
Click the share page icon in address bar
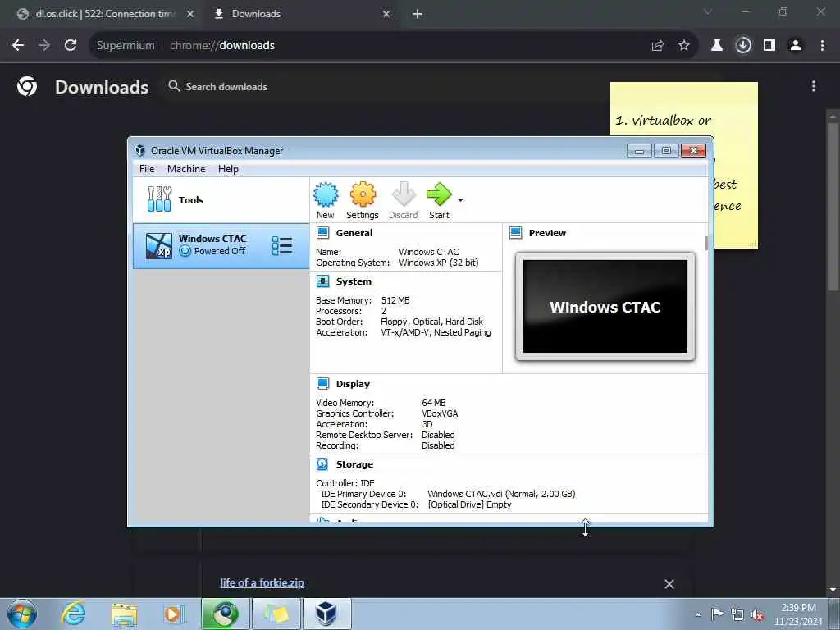(x=658, y=46)
